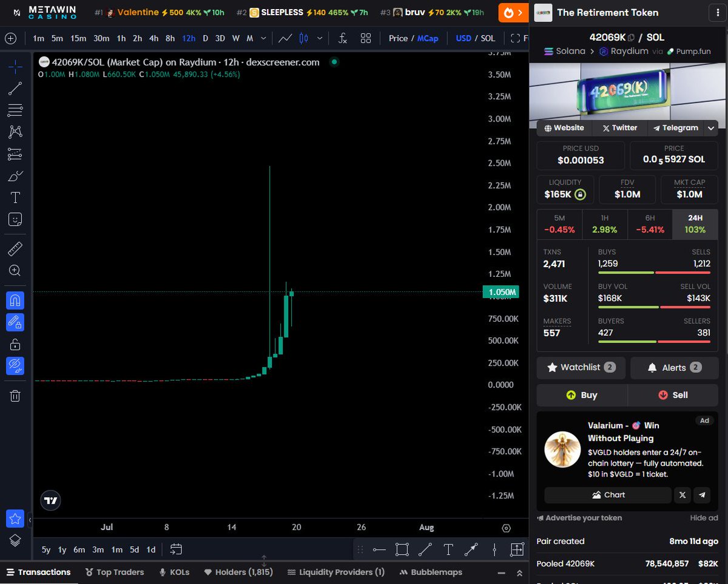The width and height of the screenshot is (728, 584).
Task: Open the Bubblemaps tab
Action: [x=431, y=572]
